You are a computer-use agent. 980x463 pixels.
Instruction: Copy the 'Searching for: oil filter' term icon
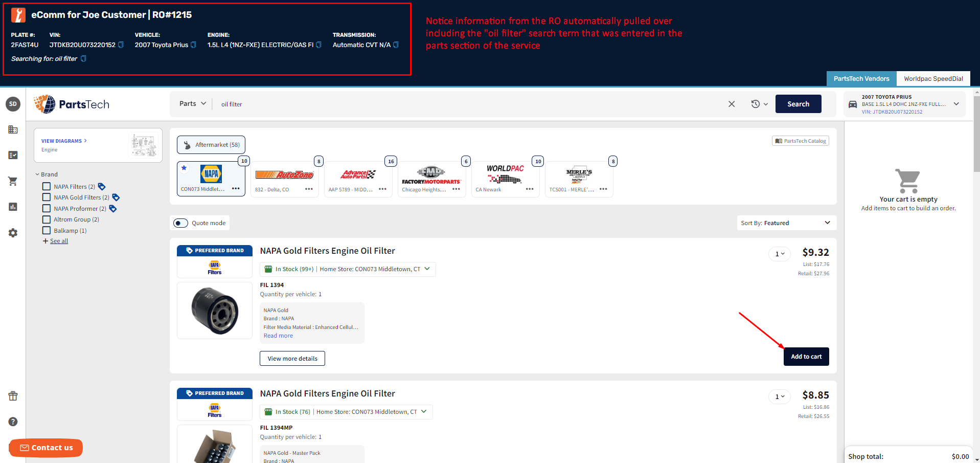pos(83,59)
